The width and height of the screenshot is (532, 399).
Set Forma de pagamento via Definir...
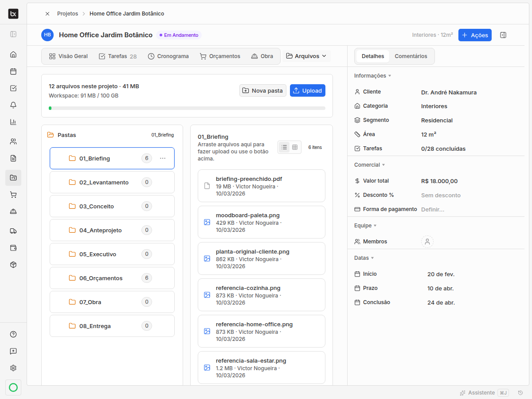(x=433, y=209)
